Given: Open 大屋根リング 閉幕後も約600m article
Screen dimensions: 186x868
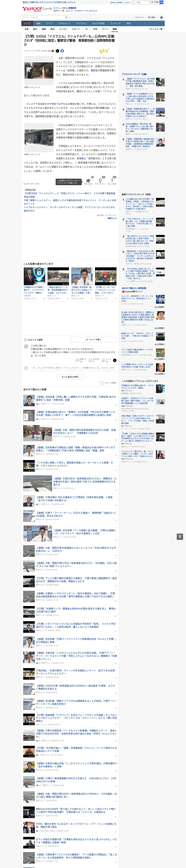Looking at the screenshot, I should tap(76, 610).
